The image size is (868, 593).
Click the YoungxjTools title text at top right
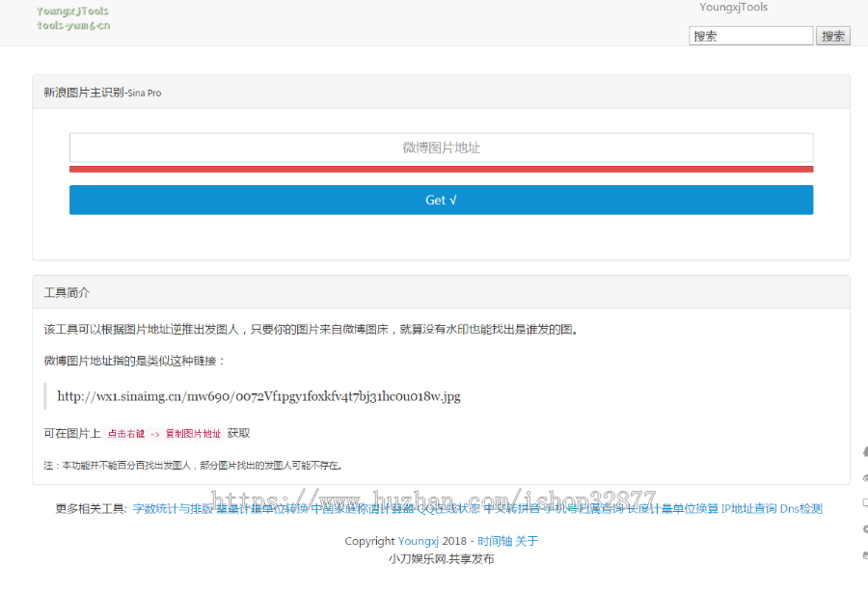(x=734, y=7)
